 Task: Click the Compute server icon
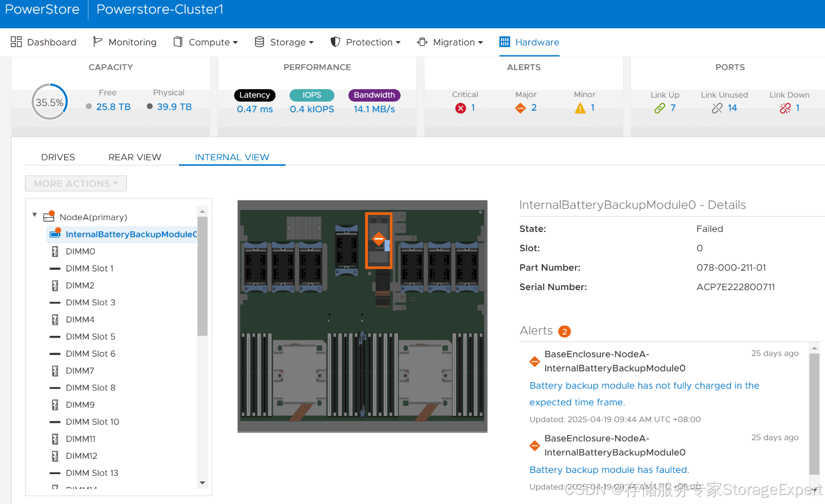[x=178, y=42]
